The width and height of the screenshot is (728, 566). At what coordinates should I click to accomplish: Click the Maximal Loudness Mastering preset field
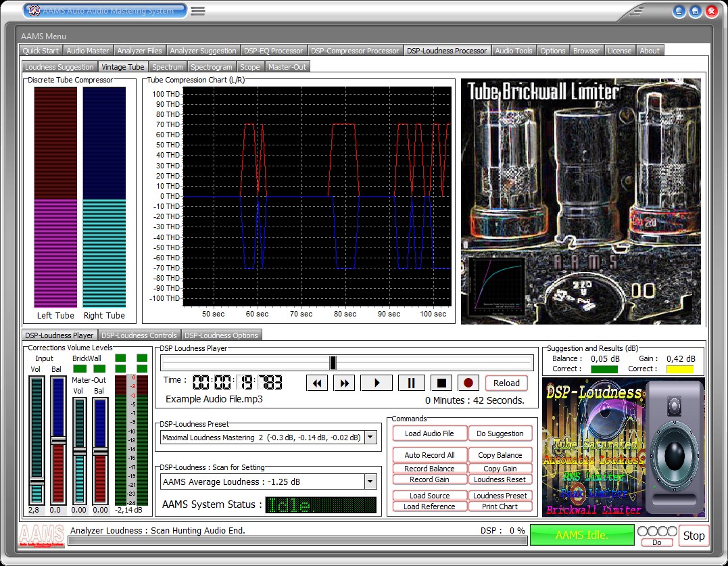(263, 437)
